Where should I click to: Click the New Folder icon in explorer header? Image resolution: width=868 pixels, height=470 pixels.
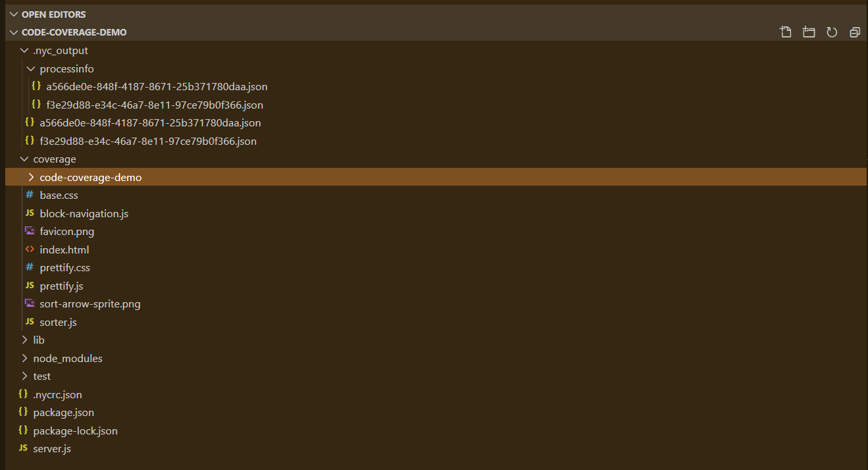coord(809,32)
